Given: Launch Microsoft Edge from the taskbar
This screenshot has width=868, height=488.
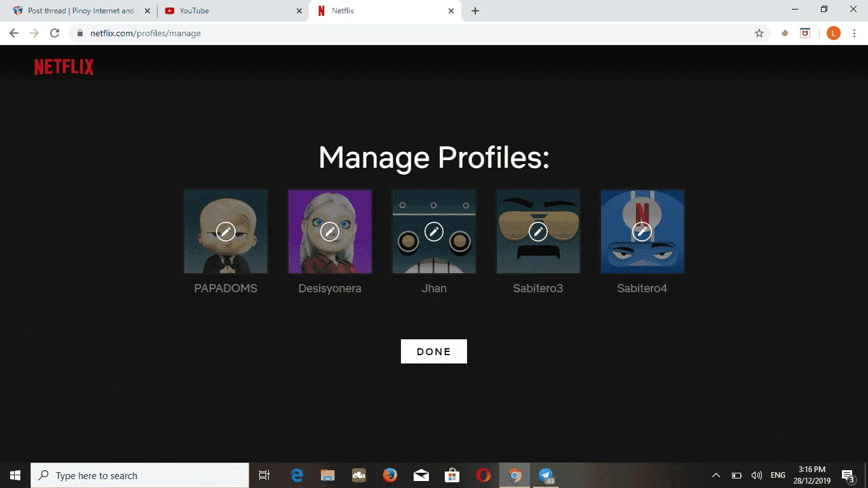Looking at the screenshot, I should coord(297,475).
